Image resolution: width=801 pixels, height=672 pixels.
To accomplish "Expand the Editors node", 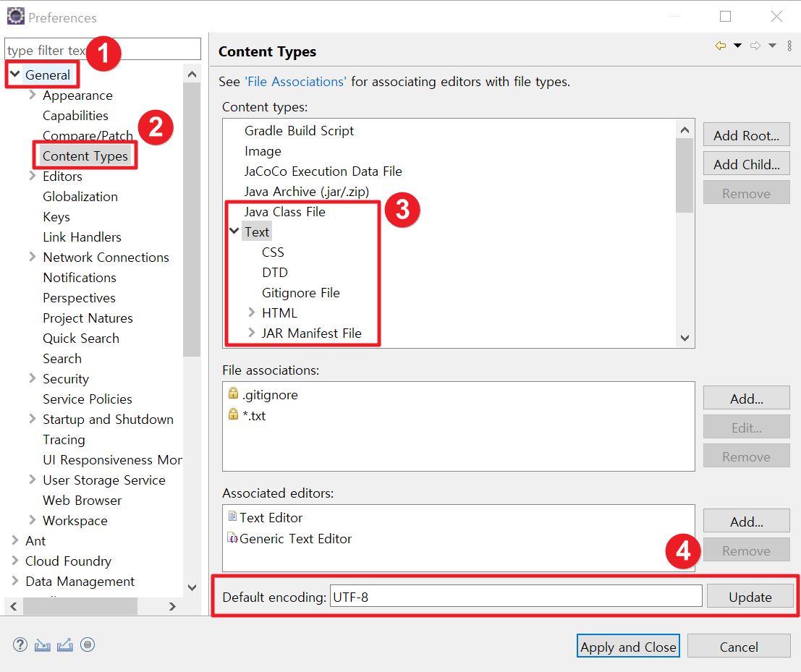I will (32, 176).
